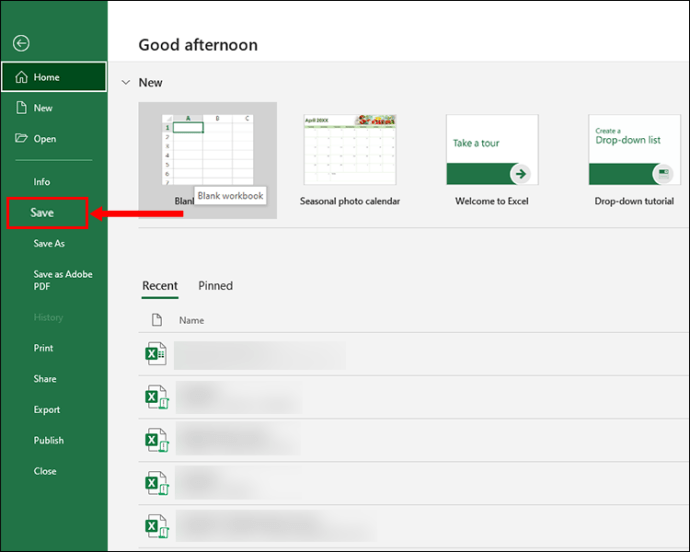Image resolution: width=690 pixels, height=552 pixels.
Task: Collapse the New section chevron
Action: pos(126,82)
